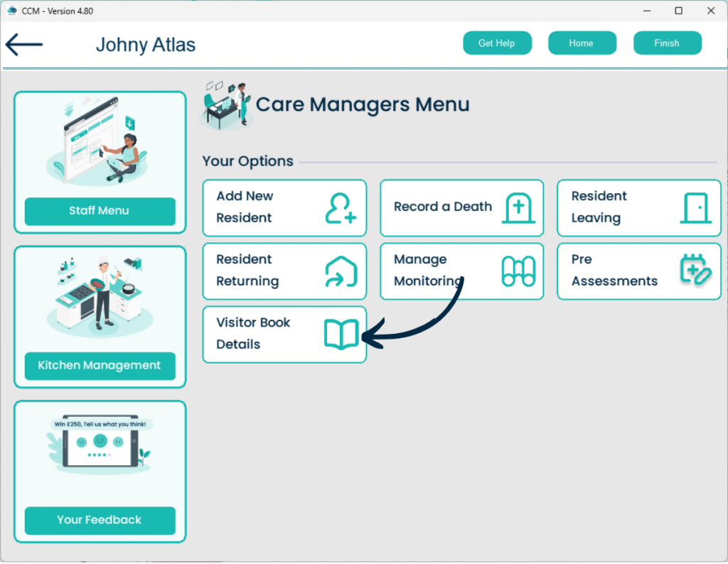The width and height of the screenshot is (728, 564).
Task: Click the CCM app icon in title bar
Action: coord(13,11)
